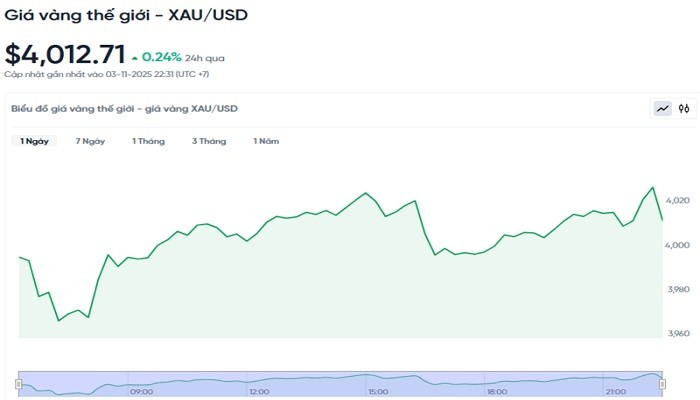Click the left range slider handle
This screenshot has width=700, height=400.
coord(18,382)
